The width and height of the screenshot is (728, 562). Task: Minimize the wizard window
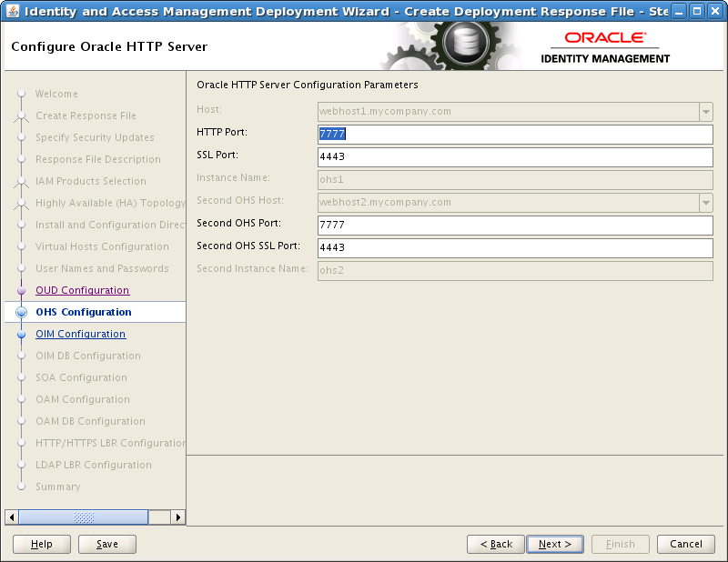pyautogui.click(x=679, y=11)
